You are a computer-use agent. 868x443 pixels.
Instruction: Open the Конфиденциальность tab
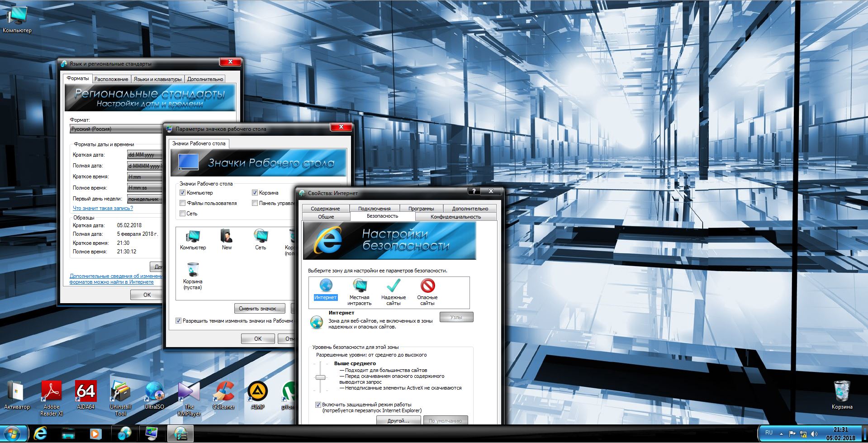click(456, 217)
